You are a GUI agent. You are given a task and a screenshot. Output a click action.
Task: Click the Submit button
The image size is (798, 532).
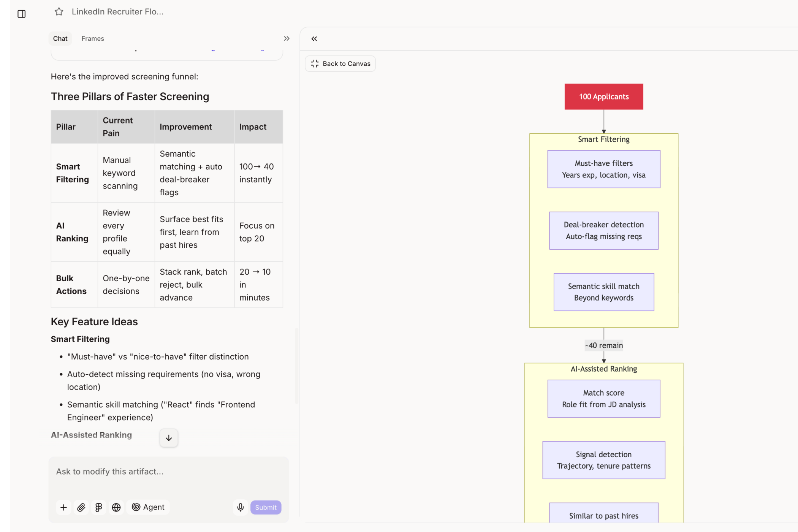(266, 507)
